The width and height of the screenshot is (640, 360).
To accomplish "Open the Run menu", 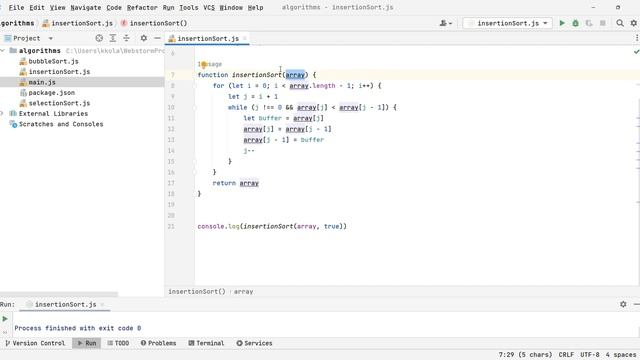I will 168,7.
